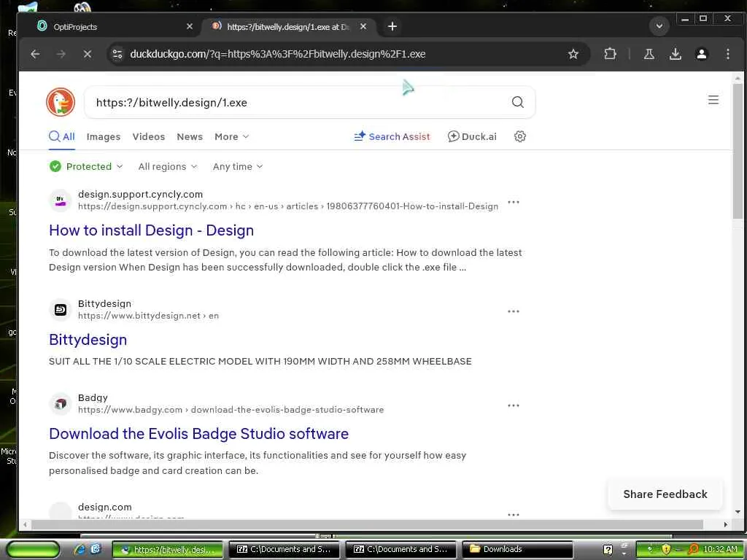This screenshot has height=560, width=747.
Task: Close the OptiProjects tab
Action: 190,26
